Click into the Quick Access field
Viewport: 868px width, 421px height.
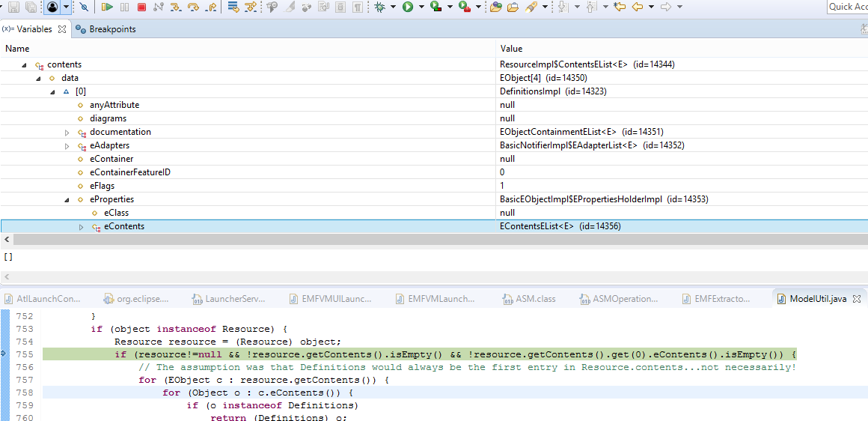[847, 7]
